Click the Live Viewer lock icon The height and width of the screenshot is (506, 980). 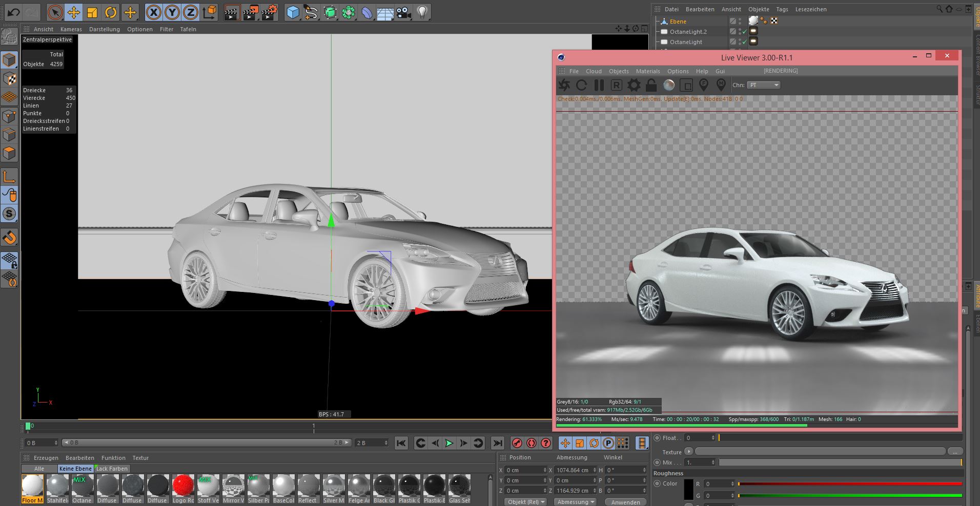pos(651,85)
